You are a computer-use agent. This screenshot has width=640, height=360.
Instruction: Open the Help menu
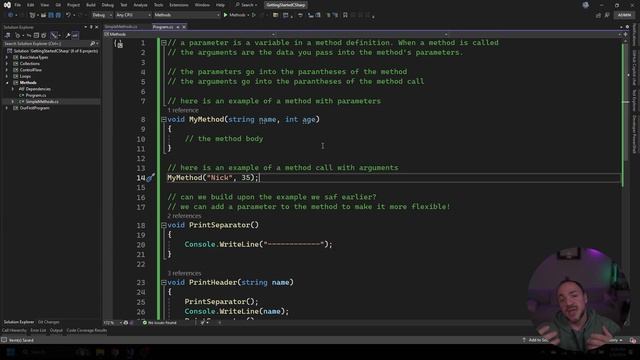pos(220,5)
